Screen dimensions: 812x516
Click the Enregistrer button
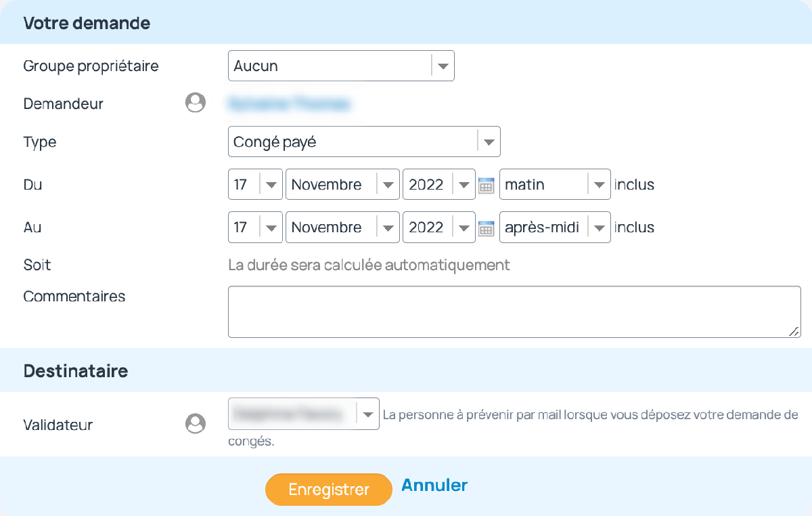click(328, 489)
